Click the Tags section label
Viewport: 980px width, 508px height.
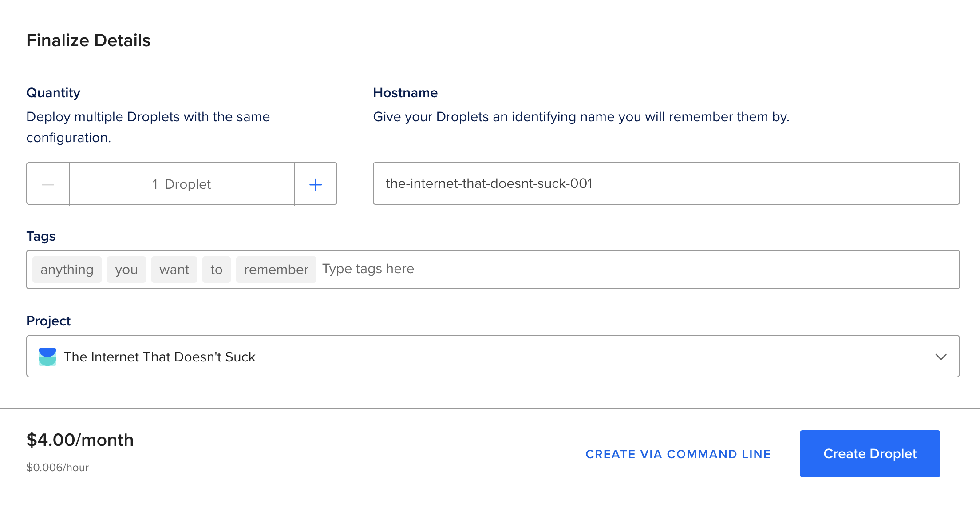pos(41,236)
